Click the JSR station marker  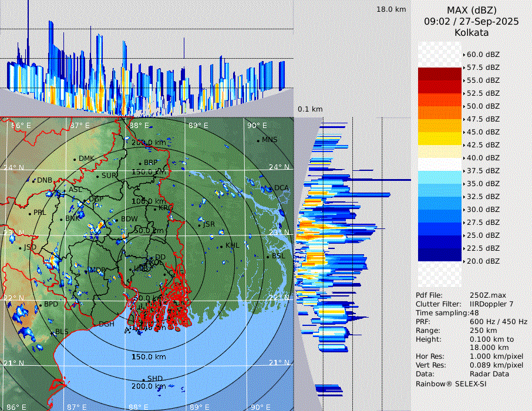click(x=200, y=225)
